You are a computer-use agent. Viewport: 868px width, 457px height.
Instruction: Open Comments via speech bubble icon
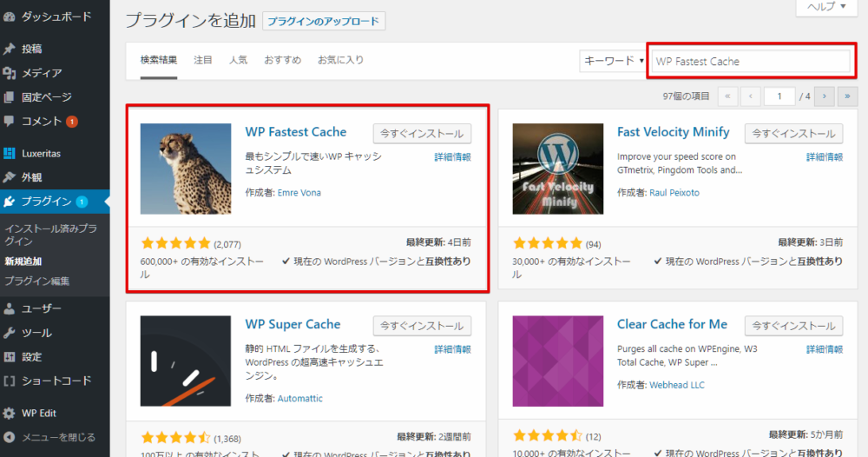pyautogui.click(x=10, y=121)
